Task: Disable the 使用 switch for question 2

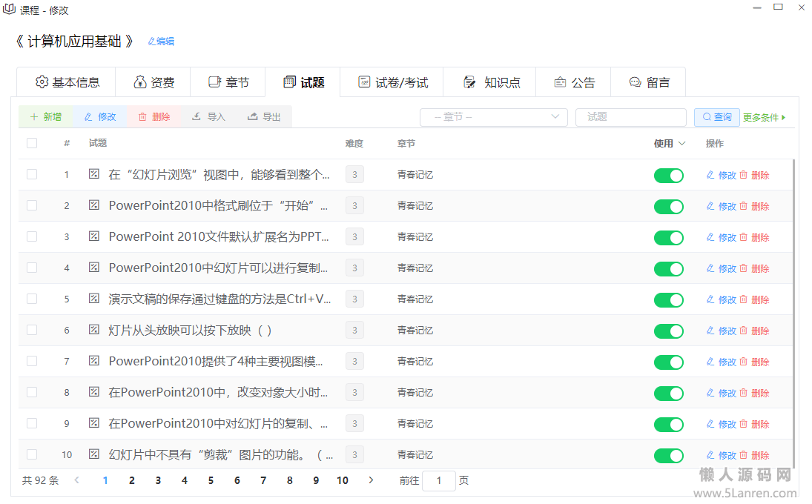Action: point(668,207)
